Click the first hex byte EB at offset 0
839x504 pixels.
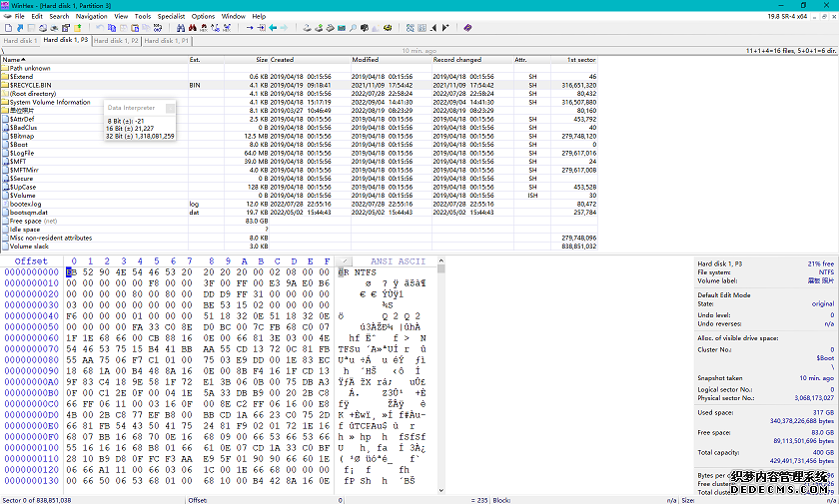(71, 272)
